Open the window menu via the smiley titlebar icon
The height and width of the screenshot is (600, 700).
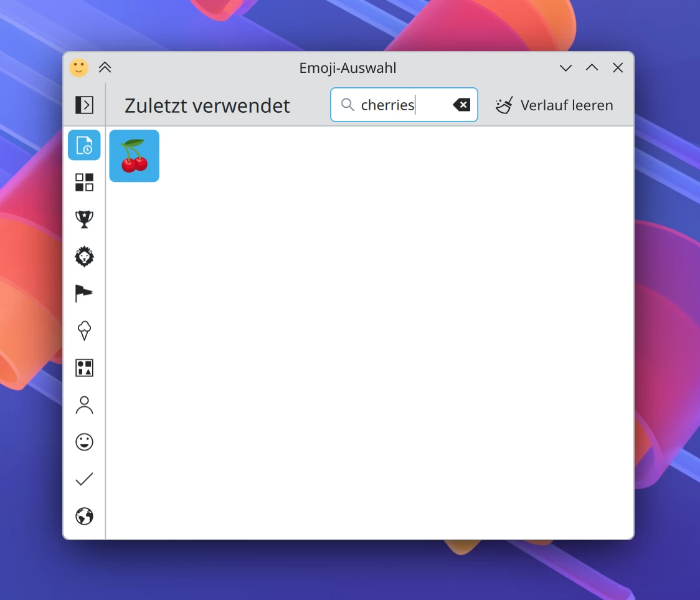[x=78, y=68]
